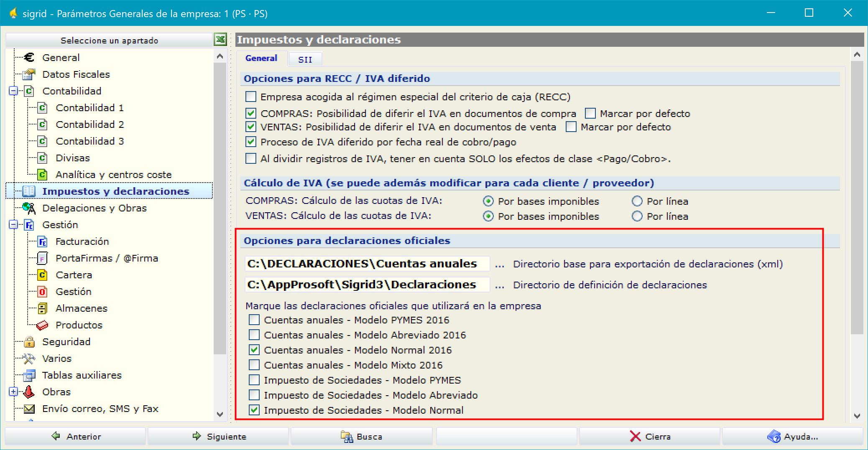
Task: Check Empresa acogida al régimen RECC
Action: (x=250, y=97)
